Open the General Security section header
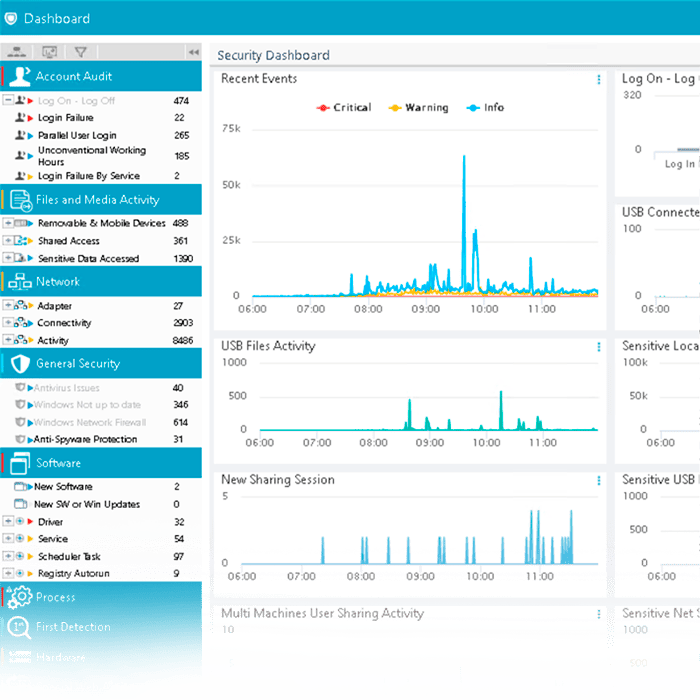The image size is (700, 700). point(100,363)
